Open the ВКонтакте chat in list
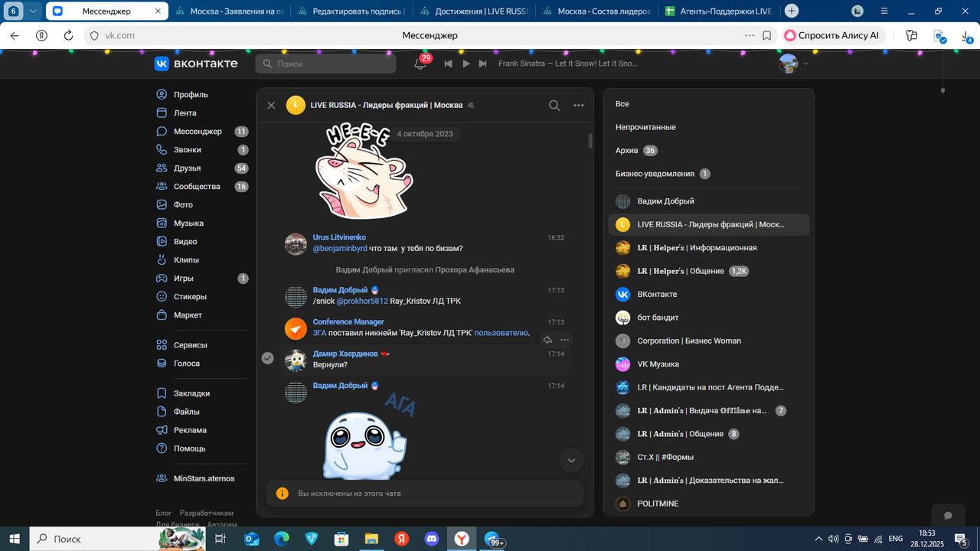The image size is (980, 551). [708, 295]
